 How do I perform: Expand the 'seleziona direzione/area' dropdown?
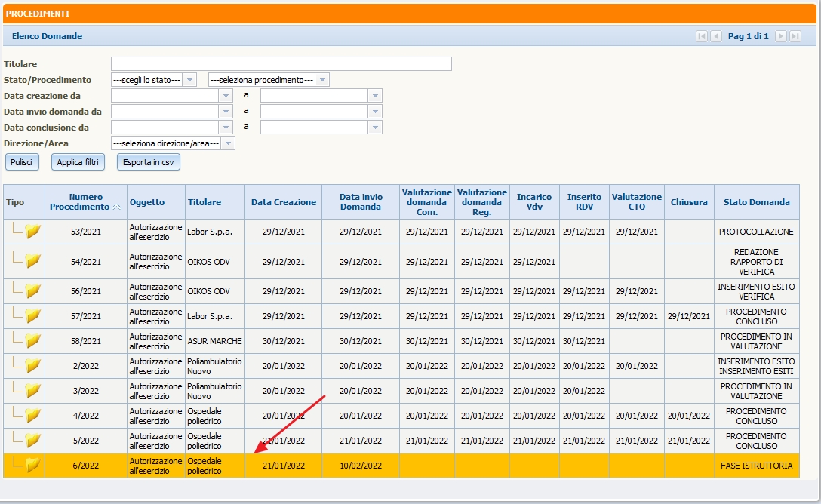click(228, 143)
